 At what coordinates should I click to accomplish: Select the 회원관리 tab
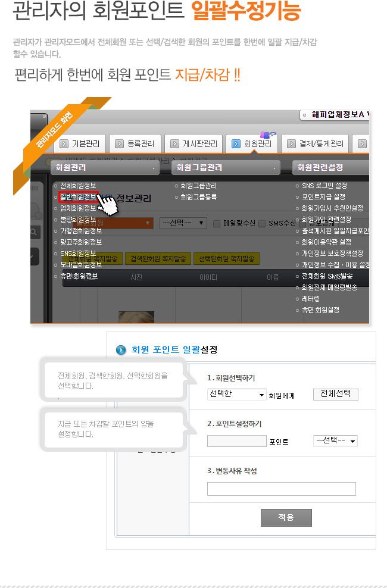tap(252, 143)
